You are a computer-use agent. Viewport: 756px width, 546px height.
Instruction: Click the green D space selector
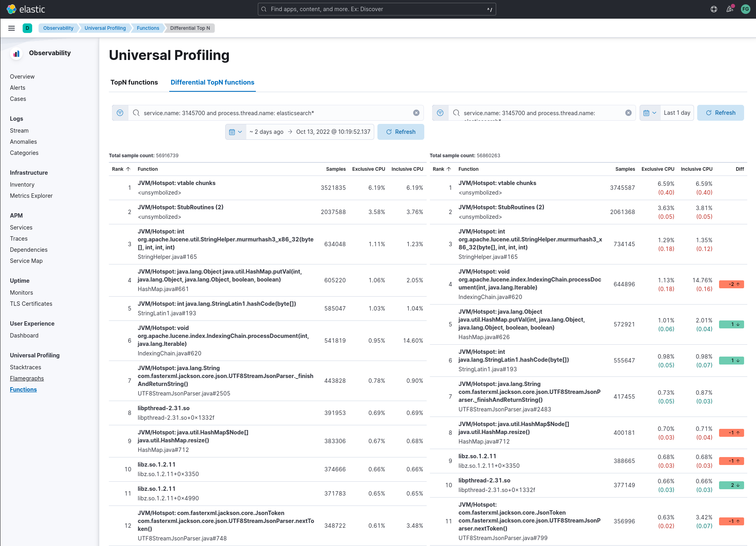pyautogui.click(x=27, y=28)
